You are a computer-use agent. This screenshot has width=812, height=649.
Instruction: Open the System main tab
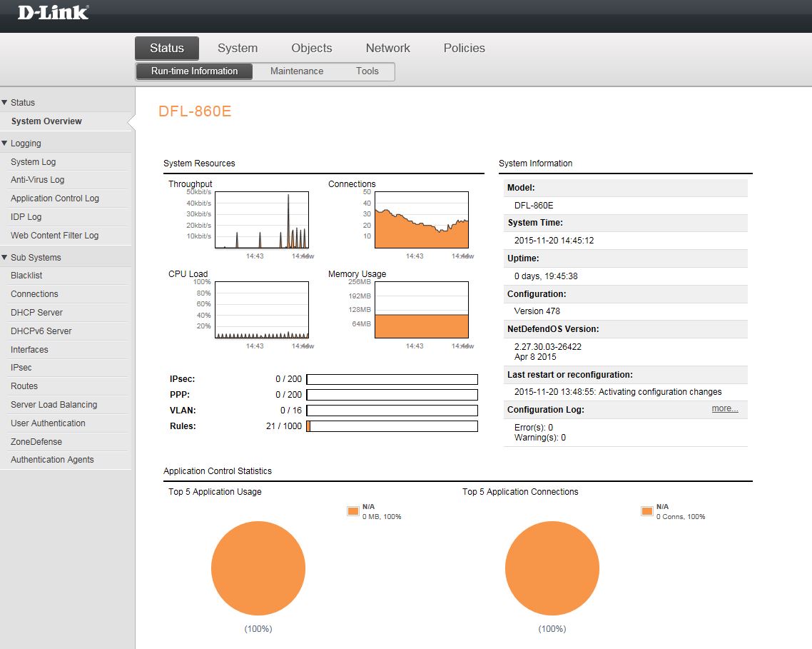(x=238, y=48)
